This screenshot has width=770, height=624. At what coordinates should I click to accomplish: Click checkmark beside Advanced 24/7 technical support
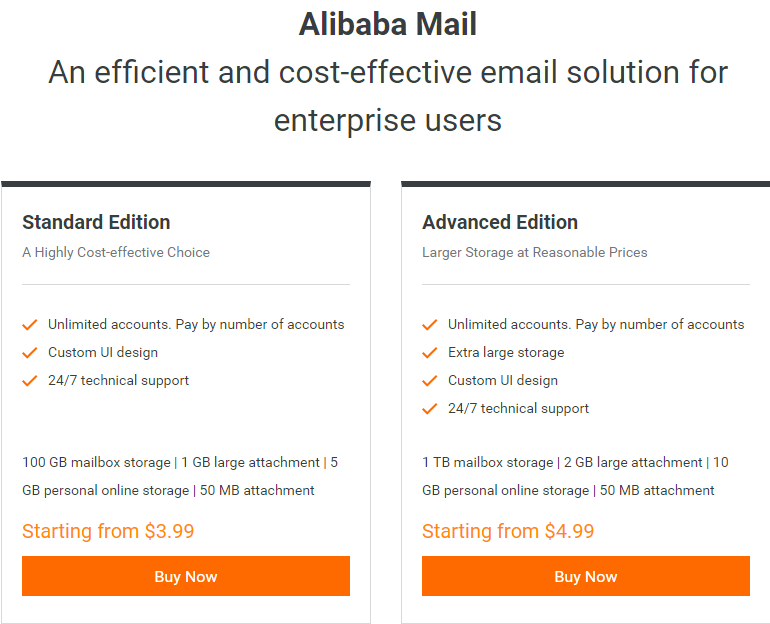pos(430,408)
